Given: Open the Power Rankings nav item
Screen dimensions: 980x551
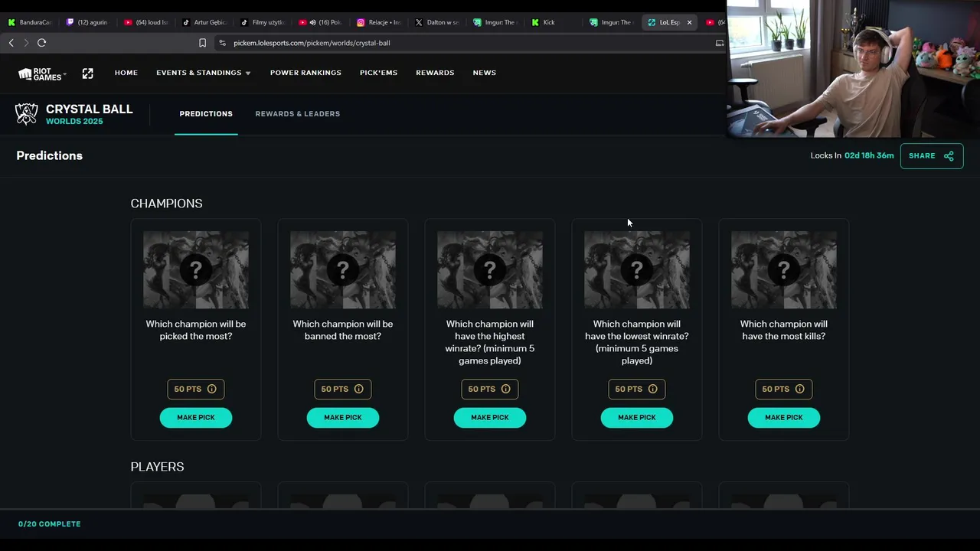Looking at the screenshot, I should (x=305, y=73).
